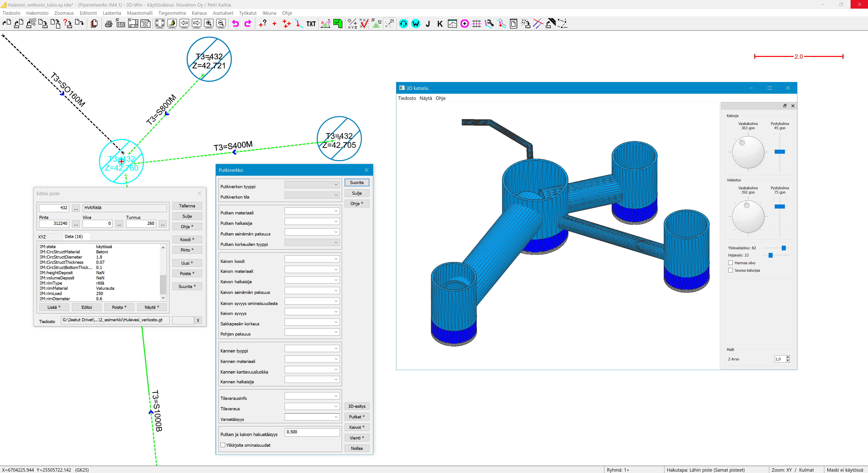Toggle the Harmaa sävy checkbox
This screenshot has width=868, height=473.
coord(731,263)
